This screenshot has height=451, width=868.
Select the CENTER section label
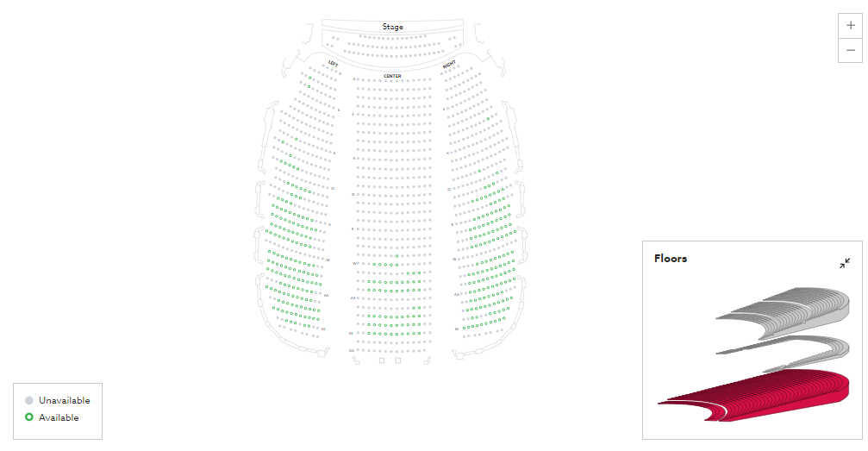[392, 76]
